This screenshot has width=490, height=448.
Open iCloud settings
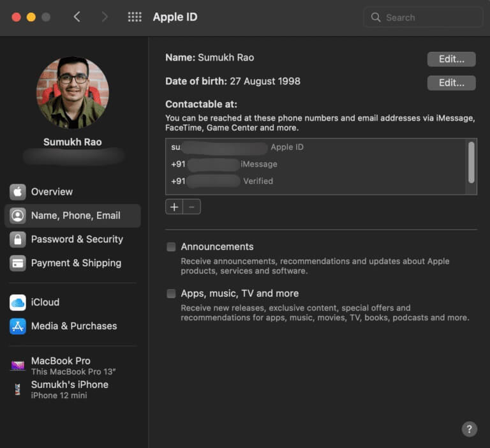point(73,302)
